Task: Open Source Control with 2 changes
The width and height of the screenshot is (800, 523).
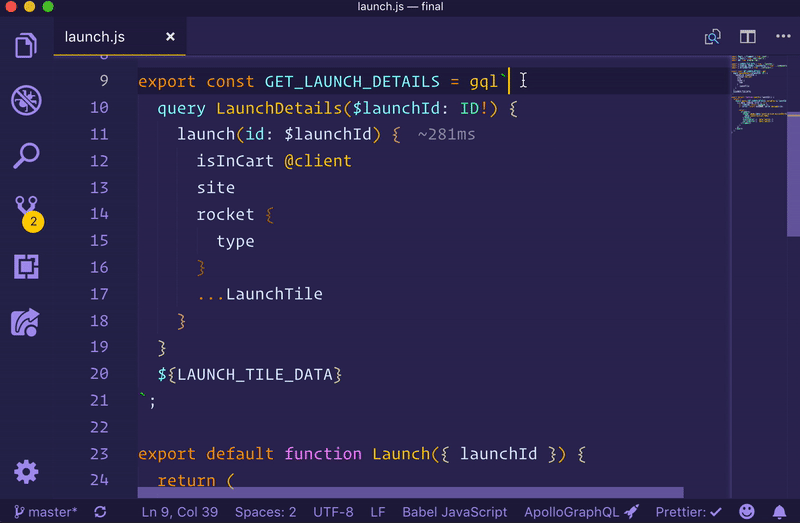Action: pos(26,210)
